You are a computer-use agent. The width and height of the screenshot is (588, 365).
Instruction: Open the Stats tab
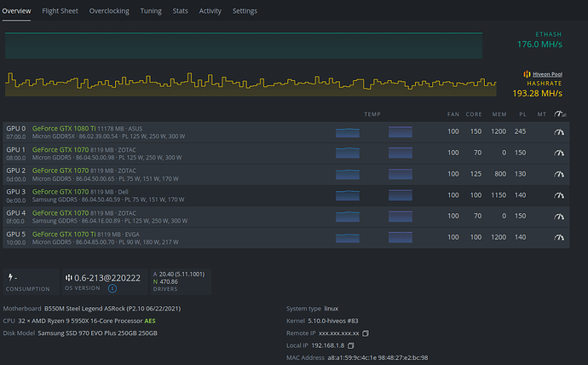click(x=180, y=11)
